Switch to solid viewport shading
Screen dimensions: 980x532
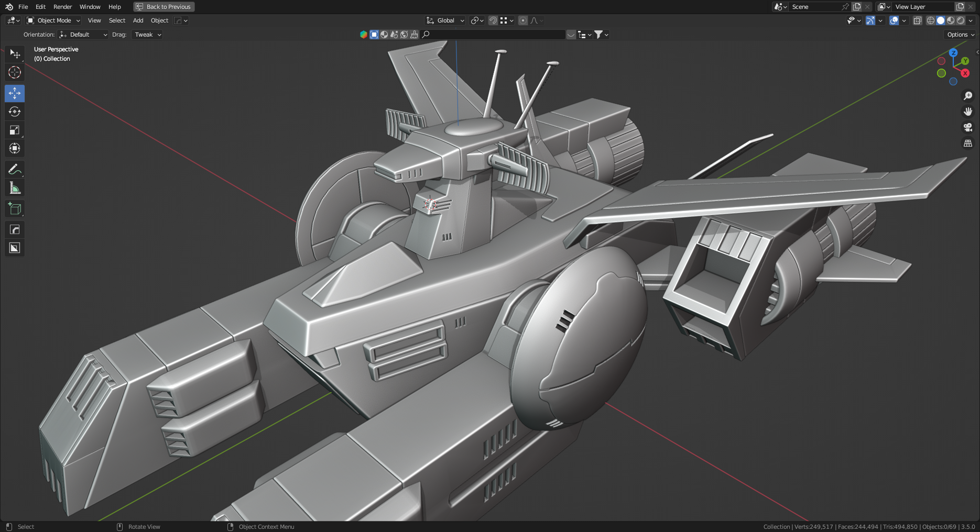(x=941, y=20)
